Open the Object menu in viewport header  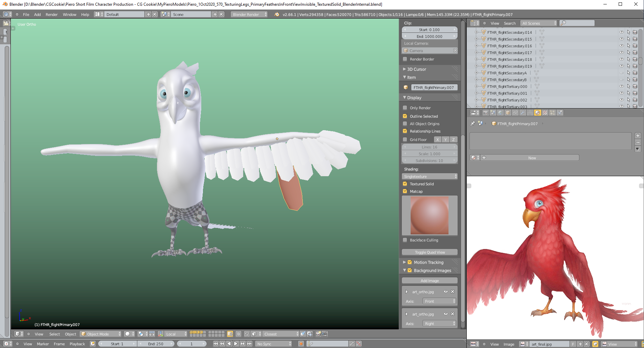click(70, 334)
